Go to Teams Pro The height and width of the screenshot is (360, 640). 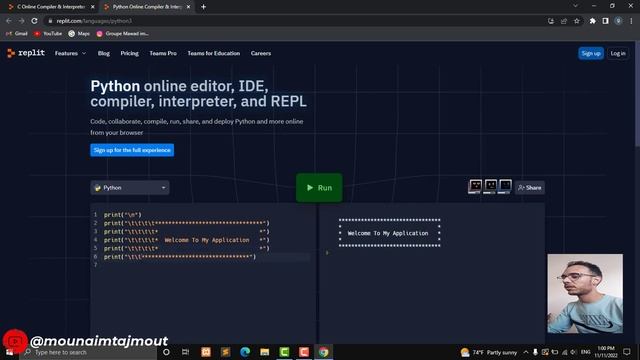click(163, 53)
